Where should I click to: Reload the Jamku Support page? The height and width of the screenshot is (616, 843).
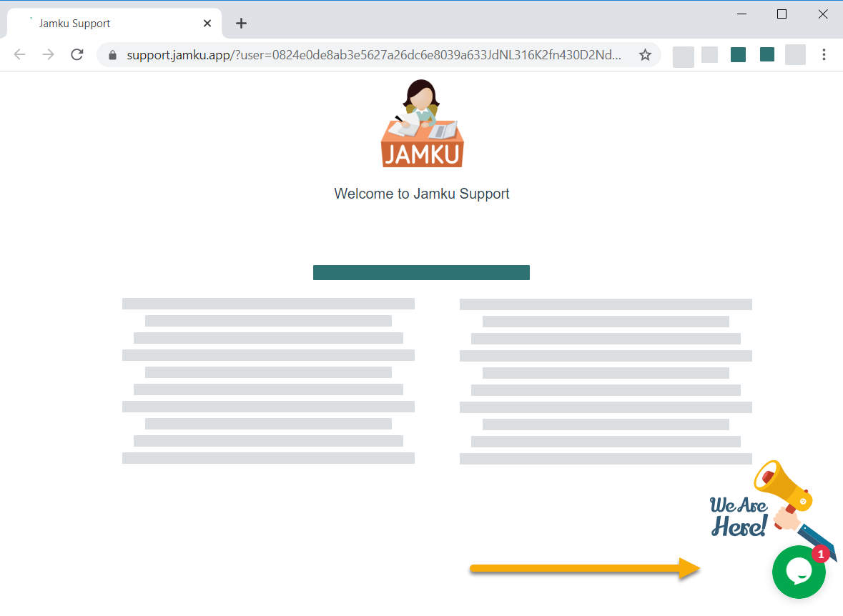click(x=77, y=54)
